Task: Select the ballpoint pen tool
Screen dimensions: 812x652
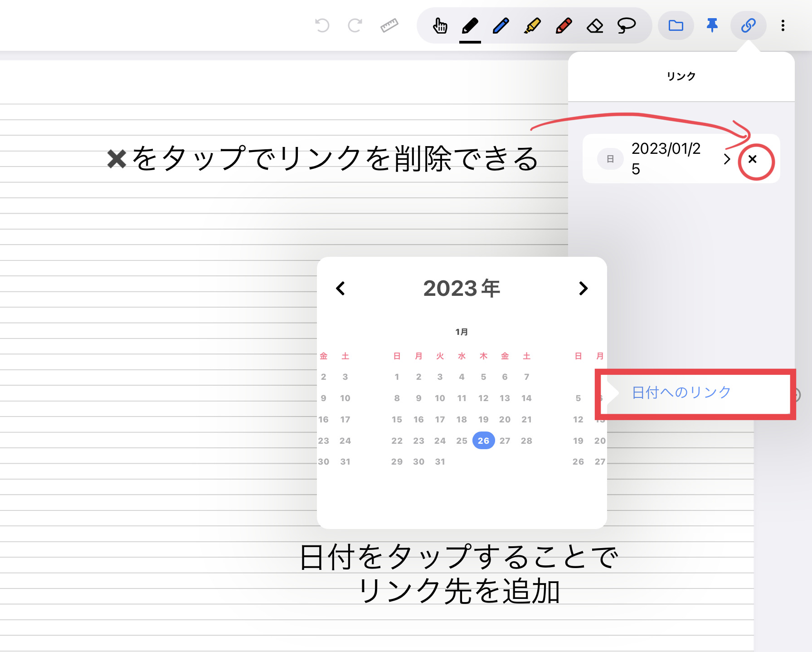Action: [500, 26]
